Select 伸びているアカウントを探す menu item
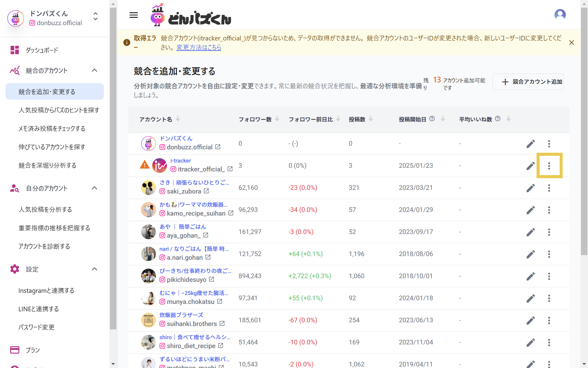This screenshot has width=588, height=368. tap(52, 147)
